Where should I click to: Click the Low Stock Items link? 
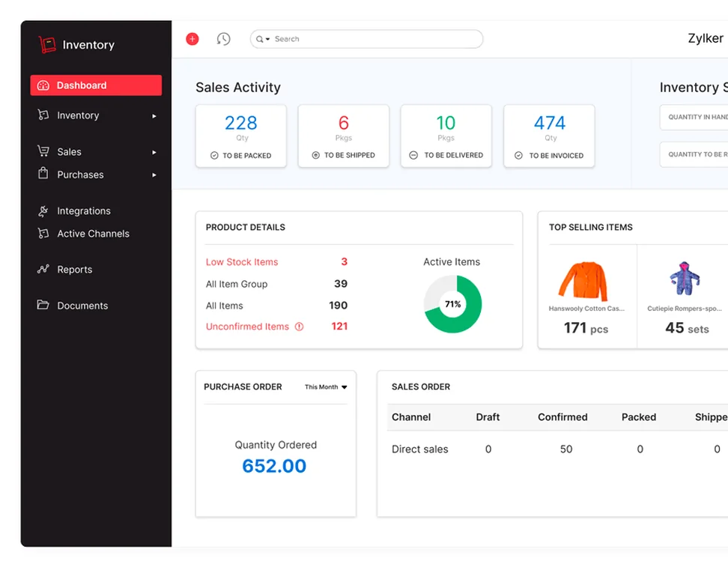point(242,262)
